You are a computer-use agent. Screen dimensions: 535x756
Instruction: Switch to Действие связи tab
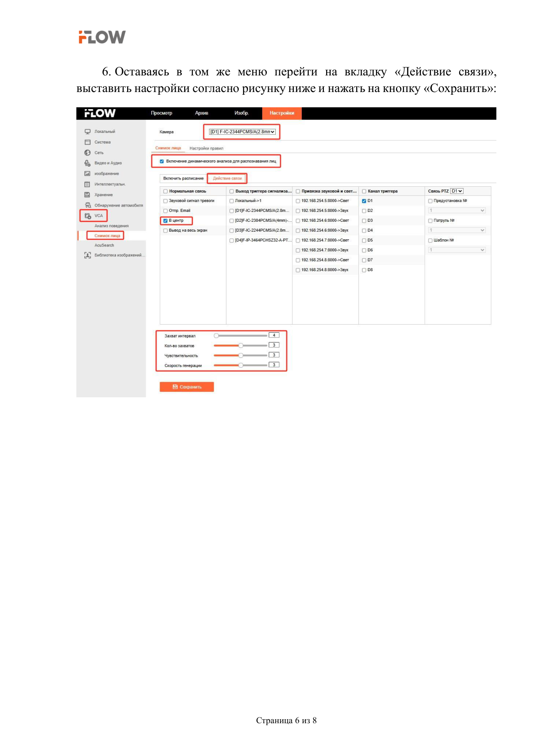tap(227, 178)
